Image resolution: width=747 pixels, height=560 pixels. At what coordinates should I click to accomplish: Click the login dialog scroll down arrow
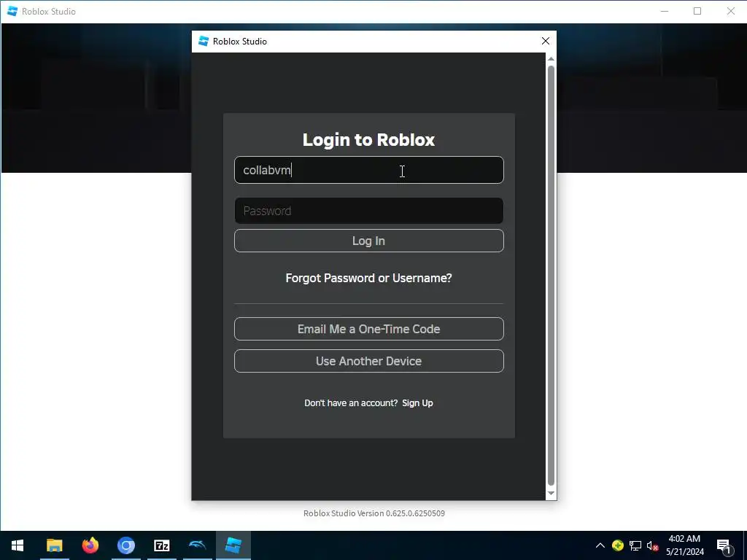pyautogui.click(x=551, y=494)
